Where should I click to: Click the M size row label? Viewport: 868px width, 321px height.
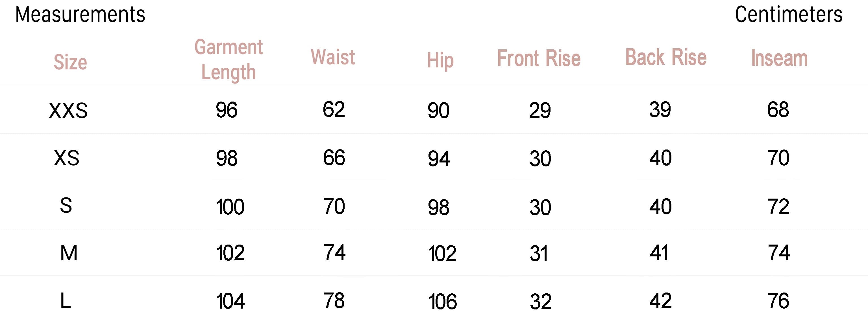[x=69, y=253]
